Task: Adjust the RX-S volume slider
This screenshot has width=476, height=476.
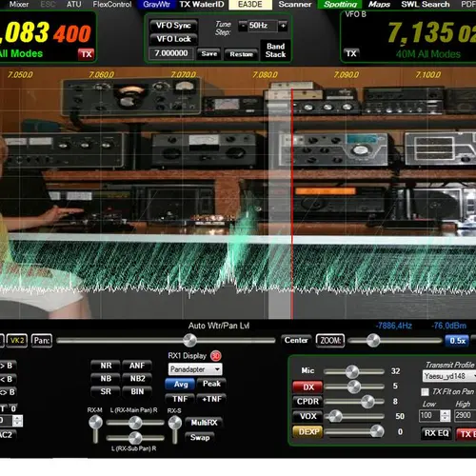Action: (174, 423)
